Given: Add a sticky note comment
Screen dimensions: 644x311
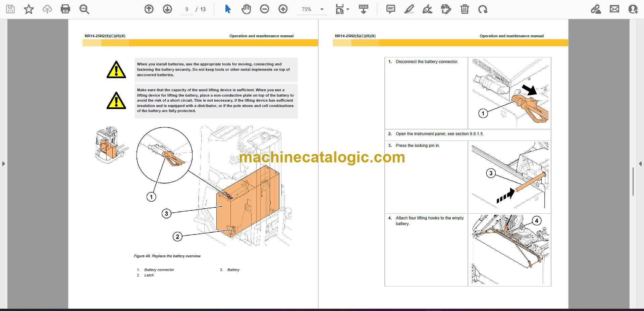Looking at the screenshot, I should (390, 9).
